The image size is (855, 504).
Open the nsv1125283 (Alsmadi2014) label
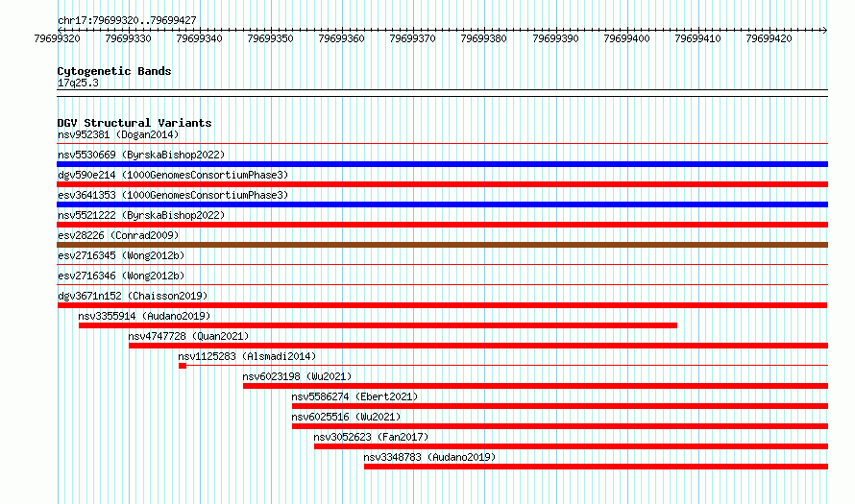pyautogui.click(x=247, y=356)
